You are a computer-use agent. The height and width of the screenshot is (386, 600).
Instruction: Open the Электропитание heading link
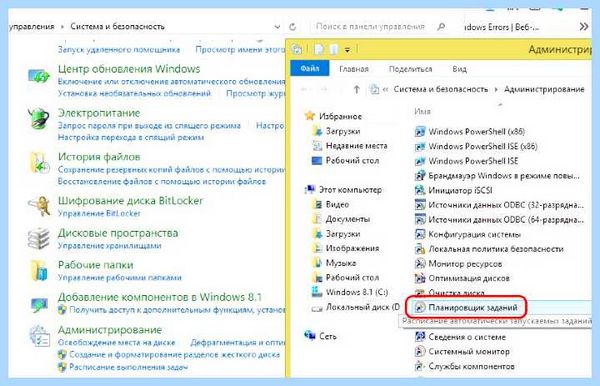pyautogui.click(x=99, y=113)
